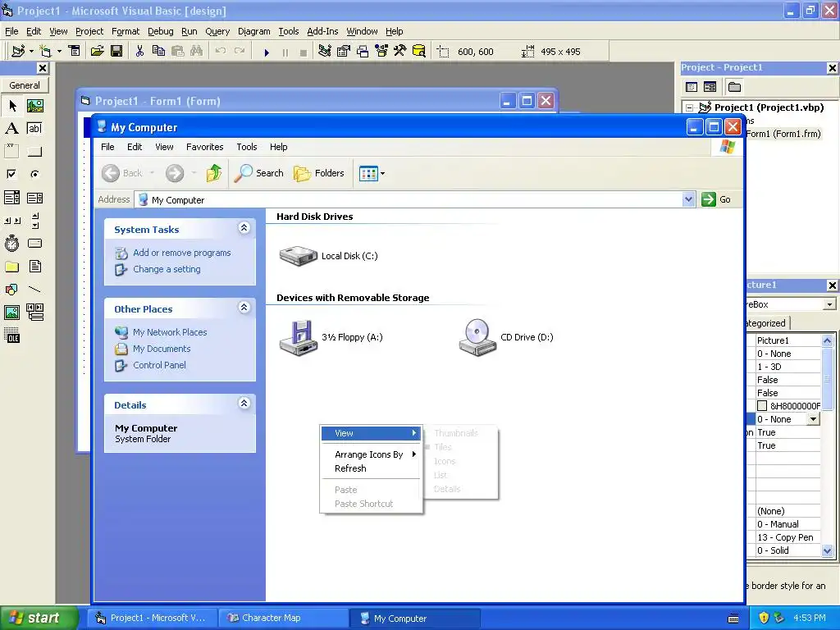Click View Object icon in Project panel

click(710, 87)
